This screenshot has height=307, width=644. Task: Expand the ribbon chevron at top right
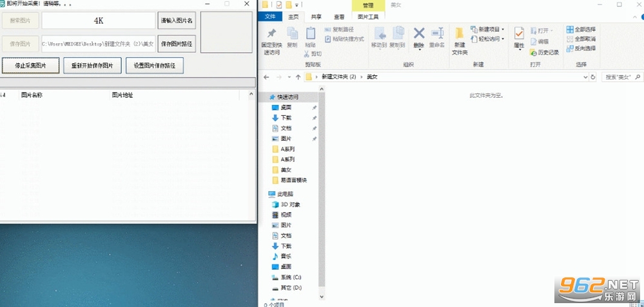[634, 17]
